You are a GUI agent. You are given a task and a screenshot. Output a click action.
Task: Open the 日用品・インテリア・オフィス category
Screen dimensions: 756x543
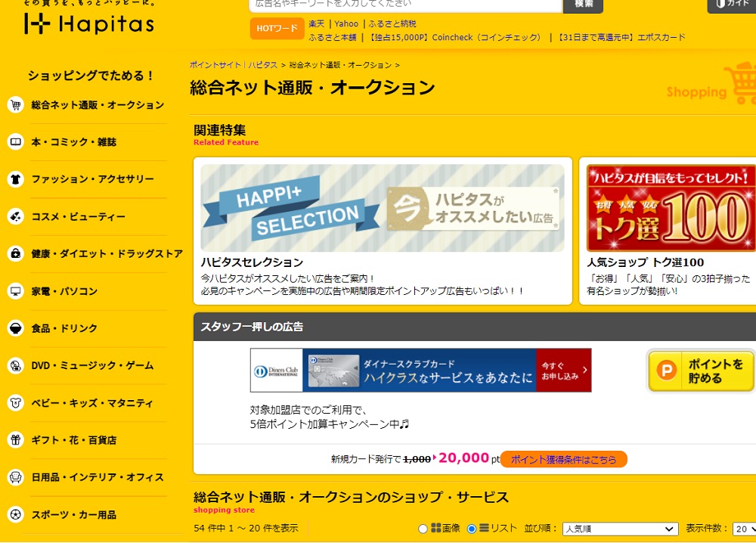[98, 478]
